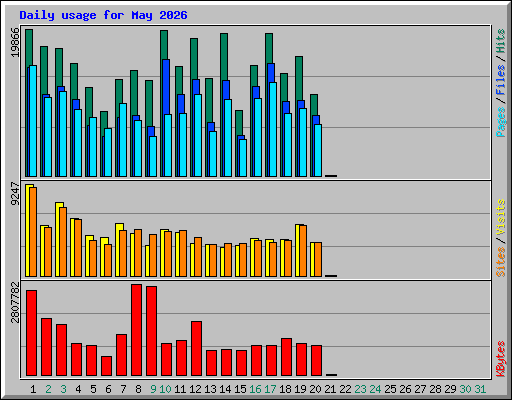The image size is (512, 400).
Task: Click the red KBytes bar for day 1
Action: point(31,333)
